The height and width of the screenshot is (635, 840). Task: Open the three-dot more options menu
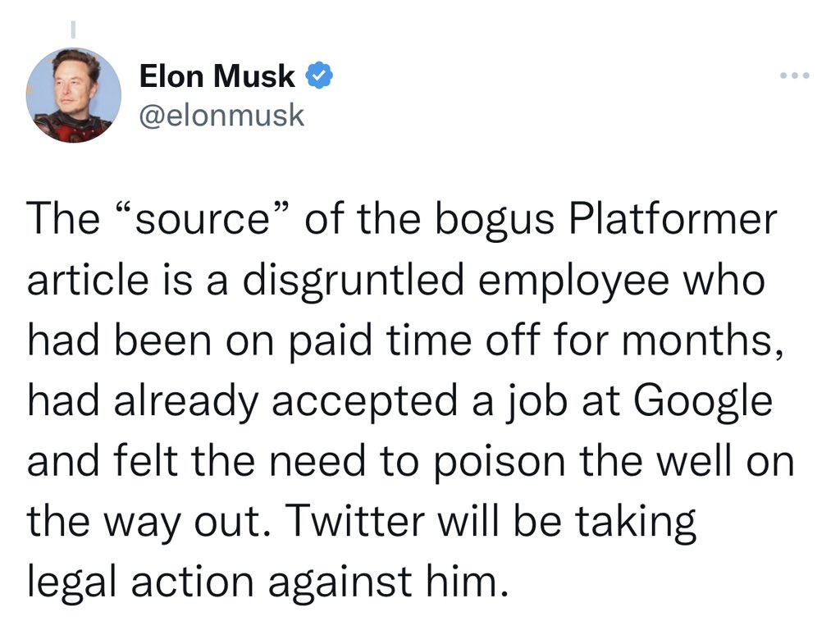click(x=795, y=75)
